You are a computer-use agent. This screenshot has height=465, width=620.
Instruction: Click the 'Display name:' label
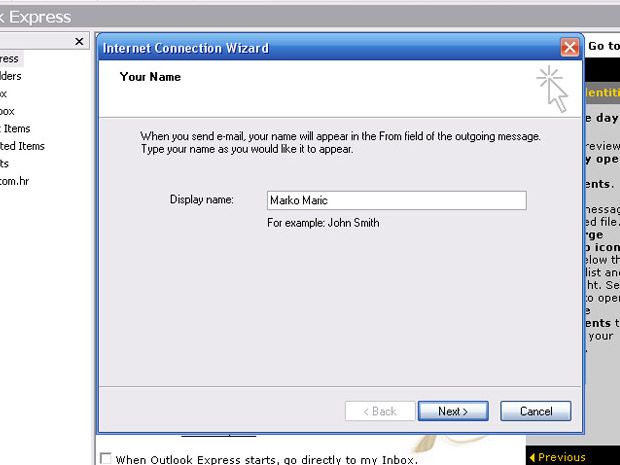click(202, 199)
